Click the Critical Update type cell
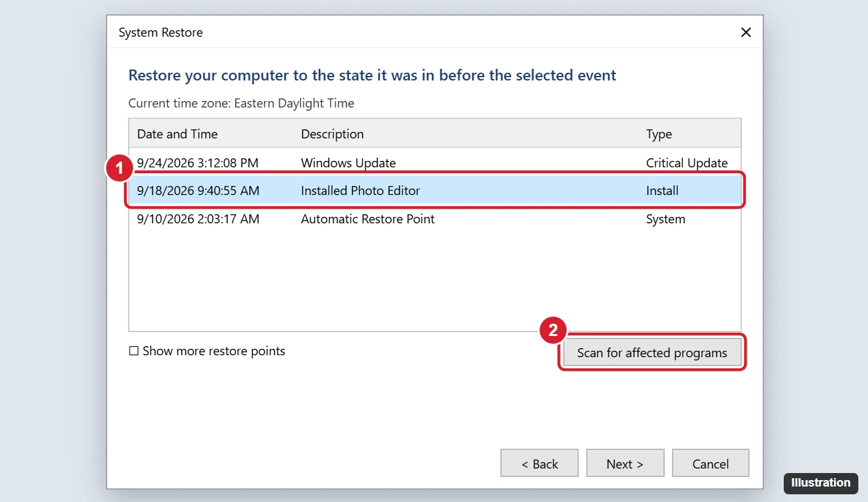Screen dimensions: 868x502 (x=687, y=163)
